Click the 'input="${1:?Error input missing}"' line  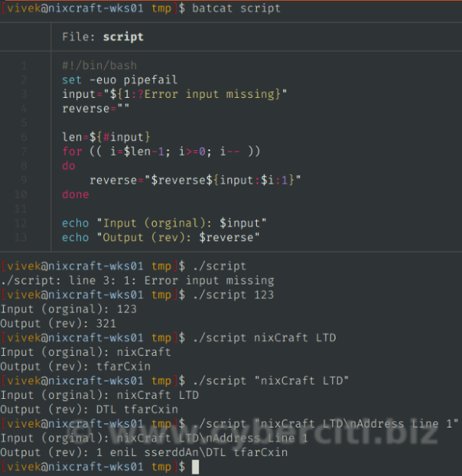[x=174, y=94]
